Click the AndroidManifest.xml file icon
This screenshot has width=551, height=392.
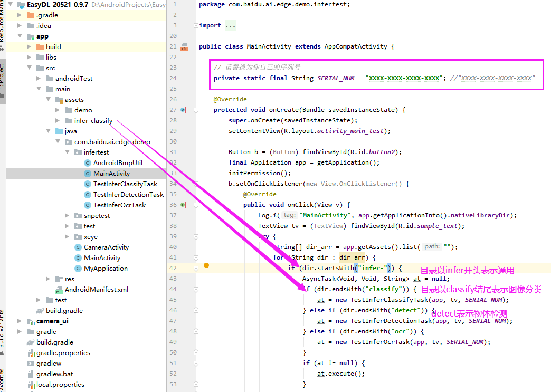(x=59, y=290)
